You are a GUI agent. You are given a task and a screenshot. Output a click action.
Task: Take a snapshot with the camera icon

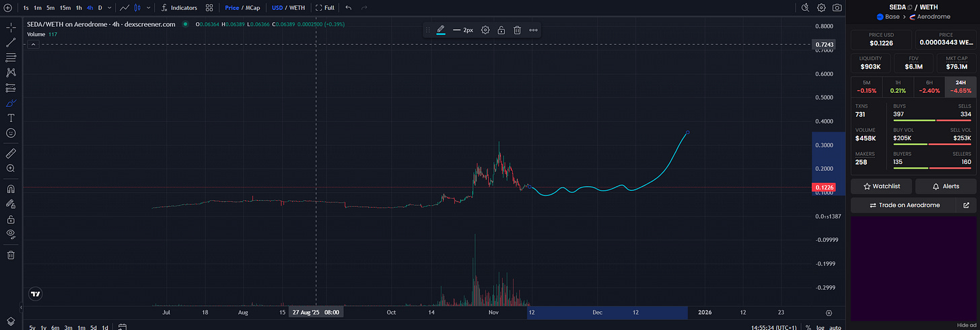click(x=837, y=7)
